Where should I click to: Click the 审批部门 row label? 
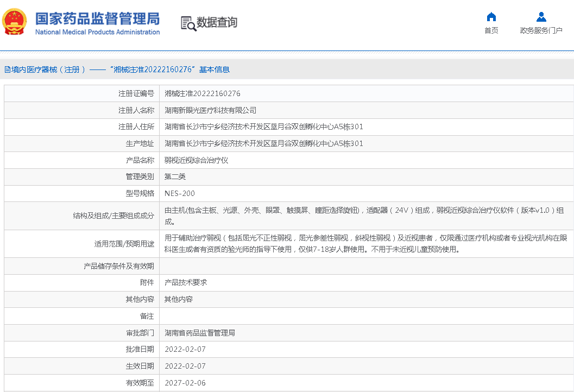pyautogui.click(x=140, y=333)
